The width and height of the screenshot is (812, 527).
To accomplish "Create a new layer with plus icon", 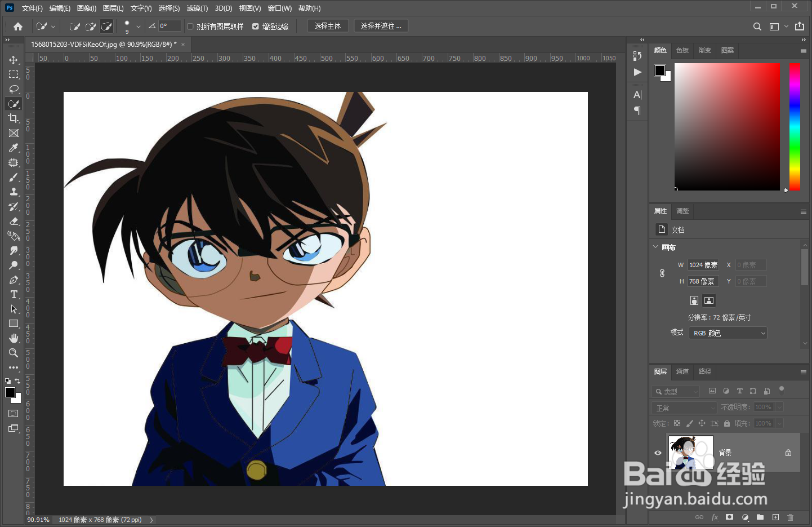I will (x=775, y=517).
